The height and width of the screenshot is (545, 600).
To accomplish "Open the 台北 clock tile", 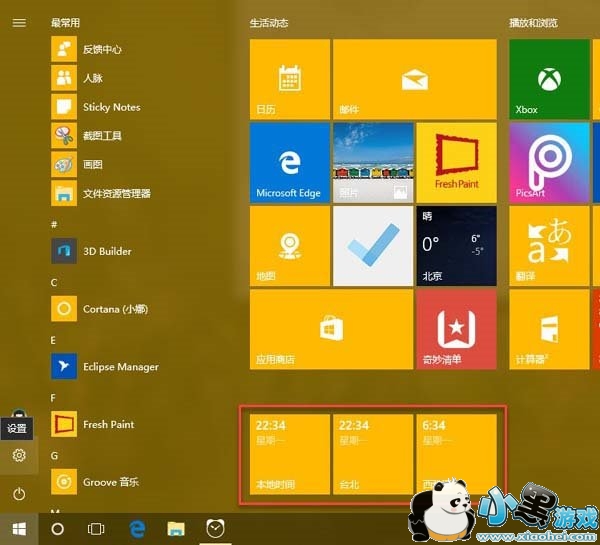I will coord(373,454).
